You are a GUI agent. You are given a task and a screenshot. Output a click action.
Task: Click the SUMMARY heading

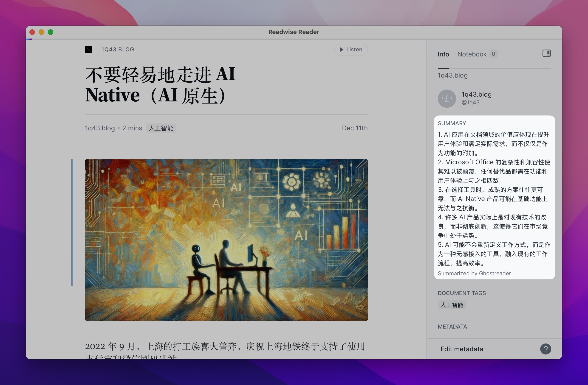point(452,123)
